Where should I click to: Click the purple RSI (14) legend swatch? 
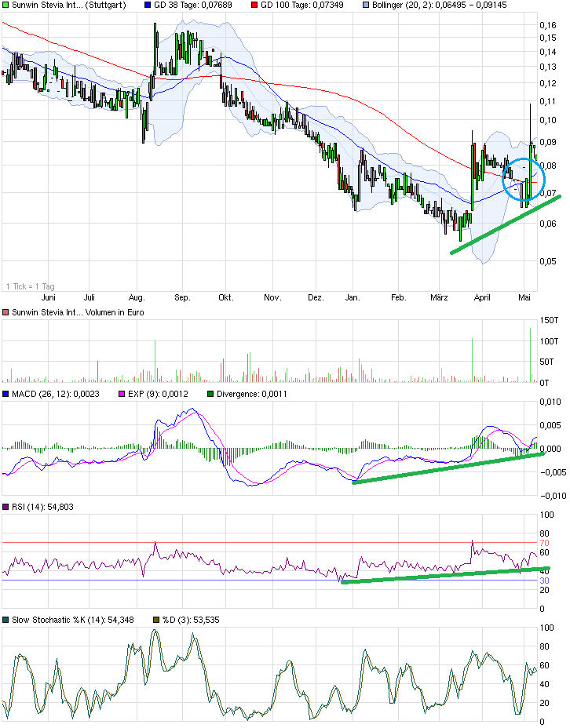5,507
